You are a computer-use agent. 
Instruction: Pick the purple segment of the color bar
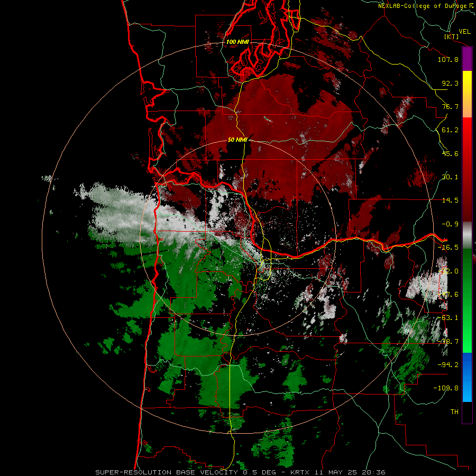tap(467, 59)
